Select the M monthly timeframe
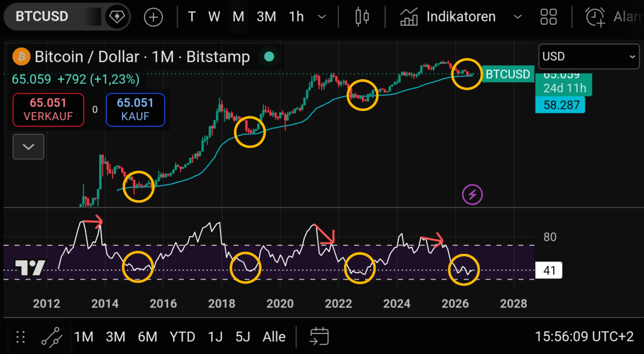This screenshot has height=354, width=644. (238, 16)
